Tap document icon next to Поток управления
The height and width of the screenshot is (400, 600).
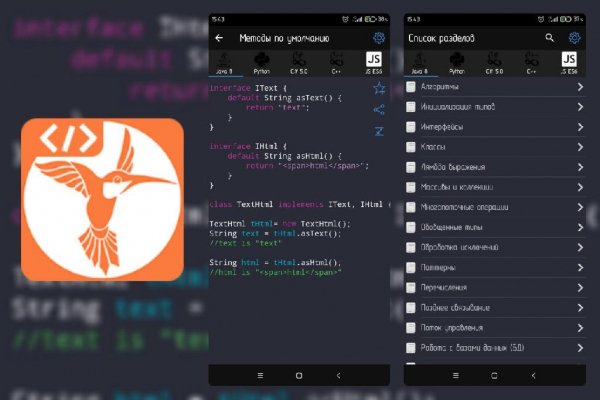click(x=411, y=328)
